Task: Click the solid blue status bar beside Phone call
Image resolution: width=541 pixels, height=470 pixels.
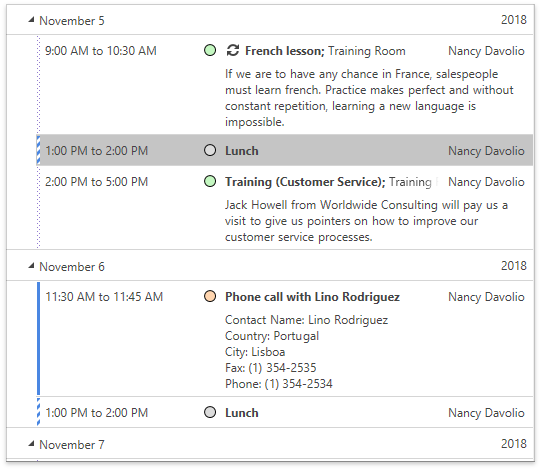Action: pos(38,339)
